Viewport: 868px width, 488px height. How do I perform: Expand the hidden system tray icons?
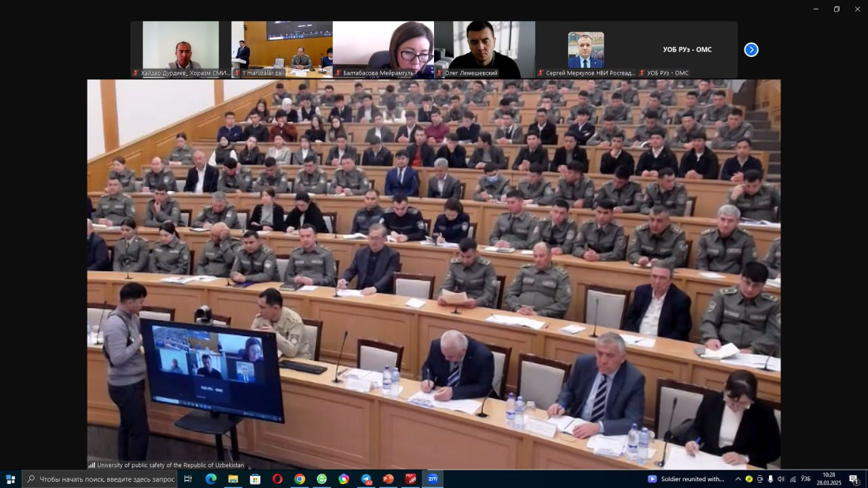(x=738, y=479)
